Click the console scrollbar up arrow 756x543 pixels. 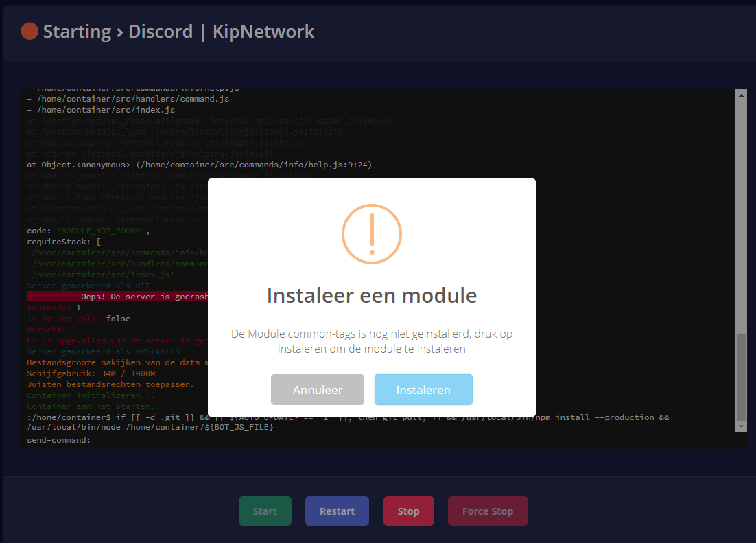[741, 97]
